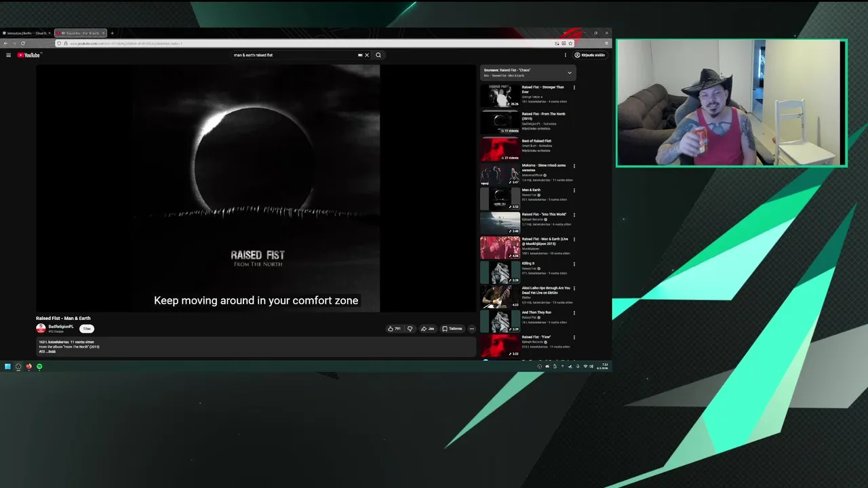Open Best of Raised Fist playlist thumbnail
This screenshot has height=488, width=868.
500,150
